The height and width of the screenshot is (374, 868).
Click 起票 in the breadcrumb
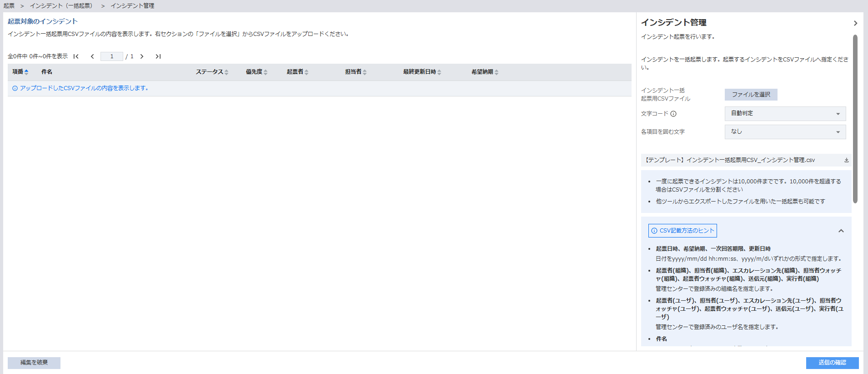point(9,6)
